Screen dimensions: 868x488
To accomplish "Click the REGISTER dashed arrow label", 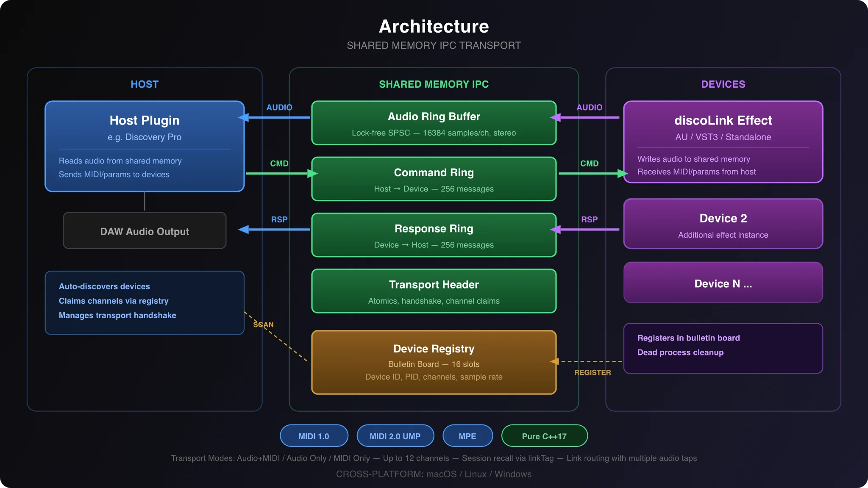I will (x=593, y=372).
